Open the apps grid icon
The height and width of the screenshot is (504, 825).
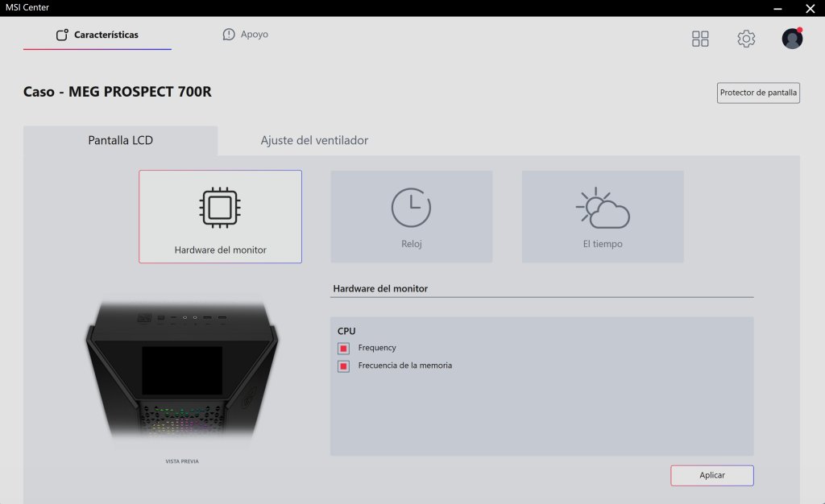pyautogui.click(x=700, y=39)
